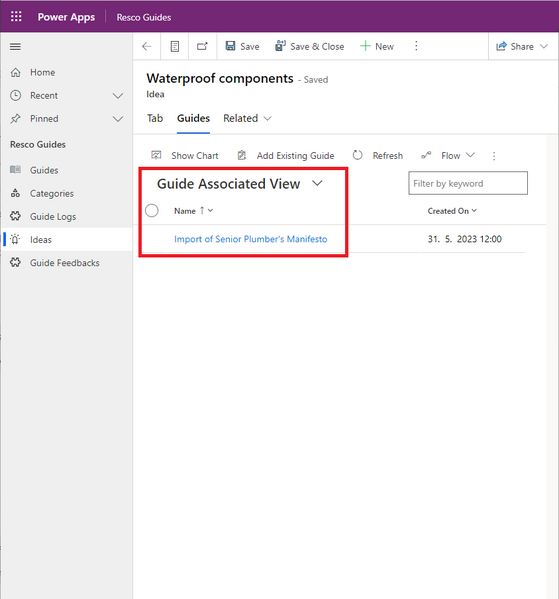Click the 31. 5. 2023 12:00 cell

click(x=465, y=239)
